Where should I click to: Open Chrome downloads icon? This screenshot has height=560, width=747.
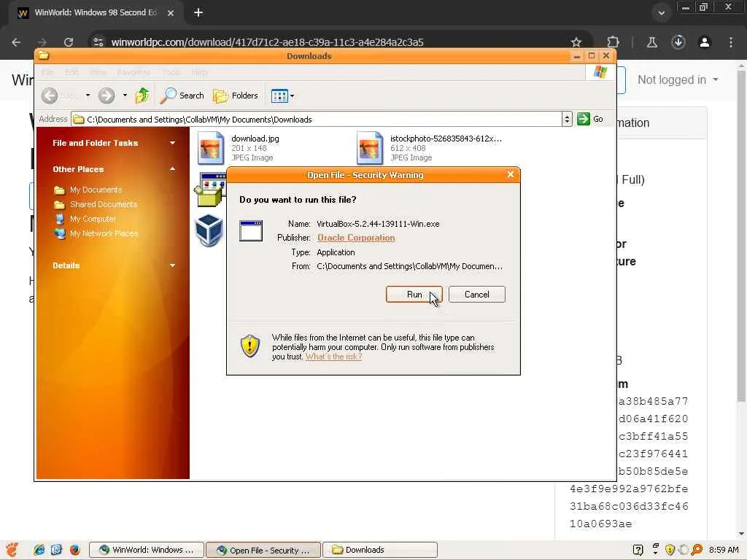click(678, 42)
